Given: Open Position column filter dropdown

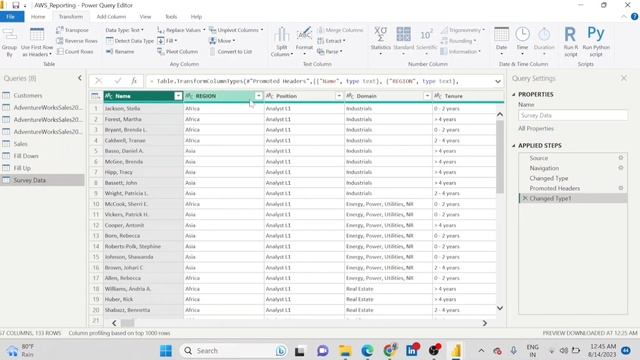Looking at the screenshot, I should tap(339, 96).
